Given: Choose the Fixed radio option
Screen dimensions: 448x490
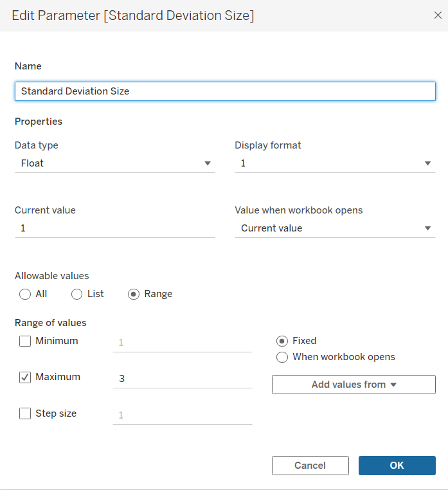Looking at the screenshot, I should pos(282,341).
